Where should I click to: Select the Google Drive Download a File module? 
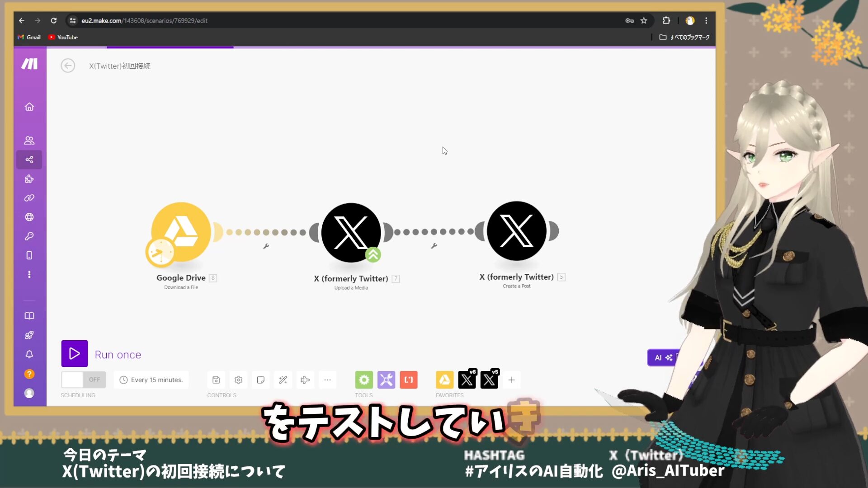click(x=181, y=232)
